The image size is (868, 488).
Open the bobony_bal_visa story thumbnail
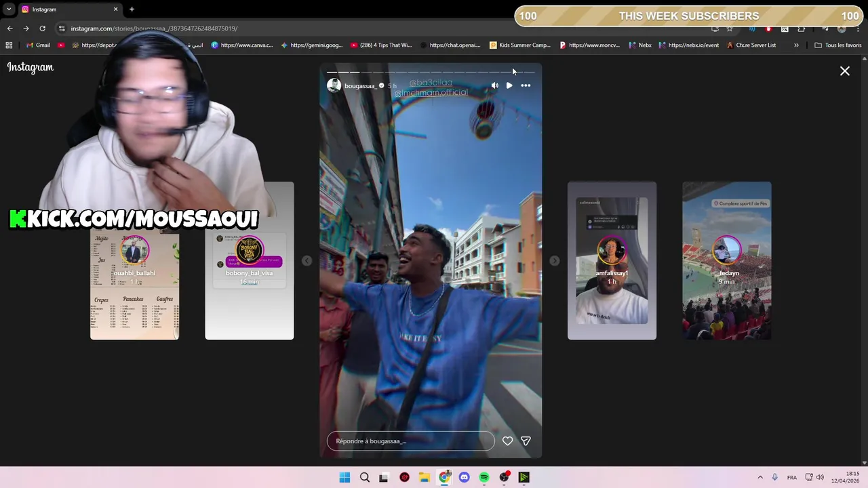point(250,260)
